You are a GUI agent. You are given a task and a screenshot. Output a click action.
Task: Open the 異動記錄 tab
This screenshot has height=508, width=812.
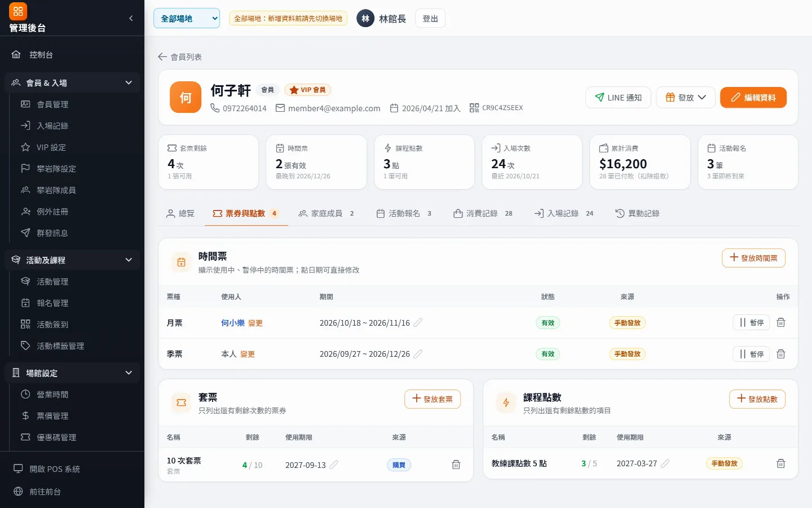[x=637, y=213]
